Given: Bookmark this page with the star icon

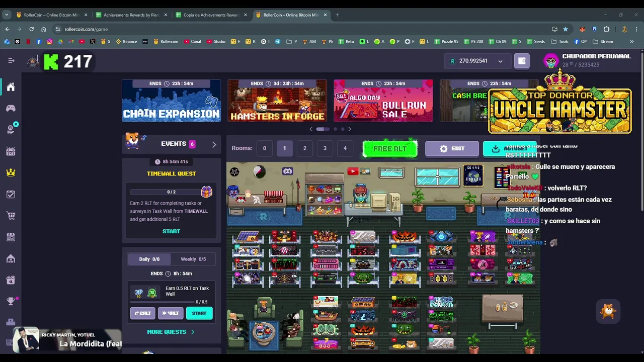Looking at the screenshot, I should 566,29.
